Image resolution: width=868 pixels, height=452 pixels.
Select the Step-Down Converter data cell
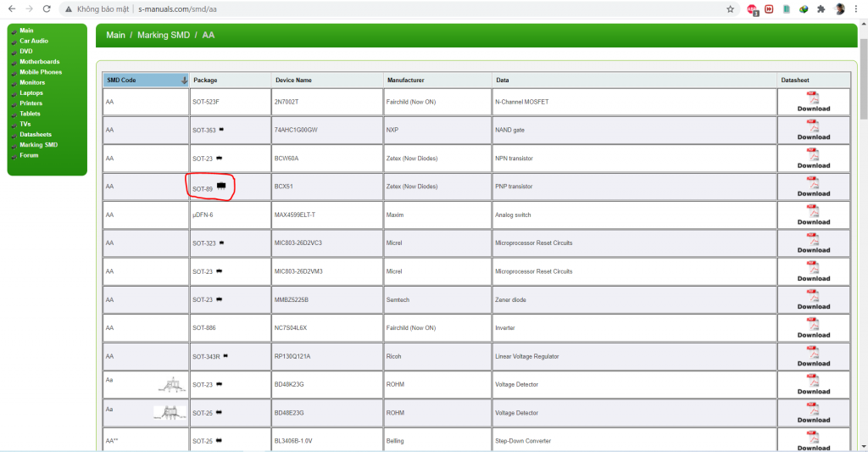[634, 441]
